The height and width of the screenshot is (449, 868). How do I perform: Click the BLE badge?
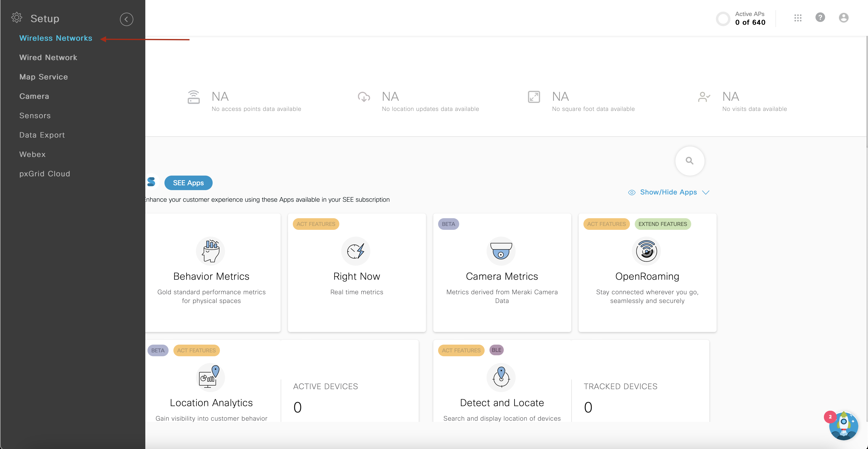pyautogui.click(x=496, y=350)
